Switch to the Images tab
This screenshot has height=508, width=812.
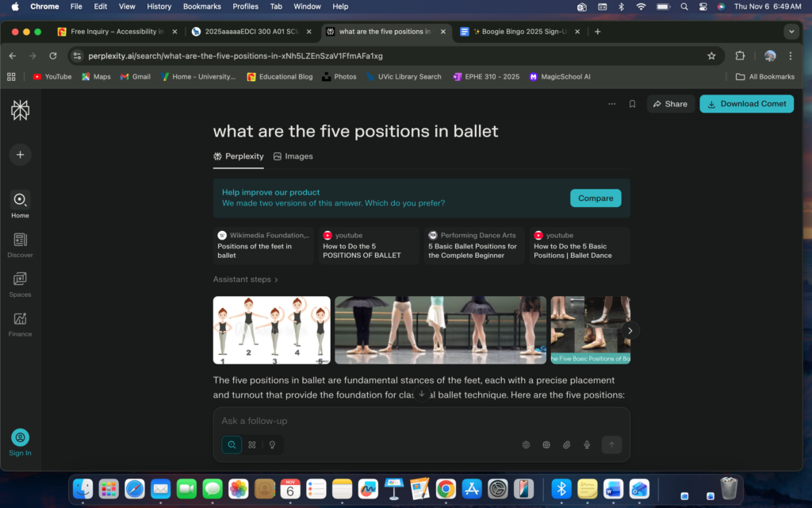(293, 156)
